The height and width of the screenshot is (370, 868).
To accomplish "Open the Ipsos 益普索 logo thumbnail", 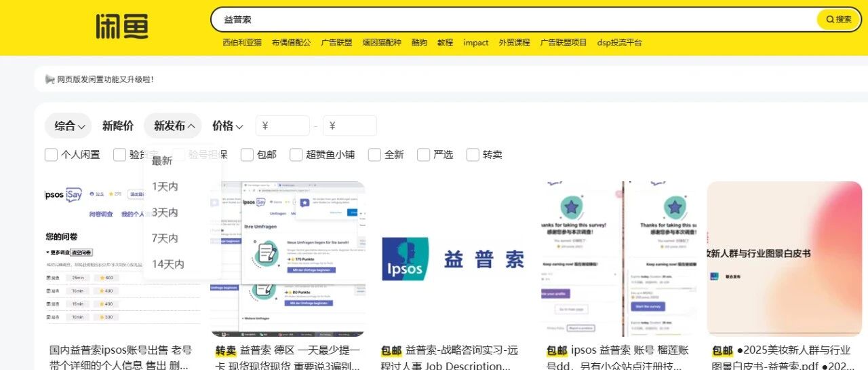I will coord(453,259).
